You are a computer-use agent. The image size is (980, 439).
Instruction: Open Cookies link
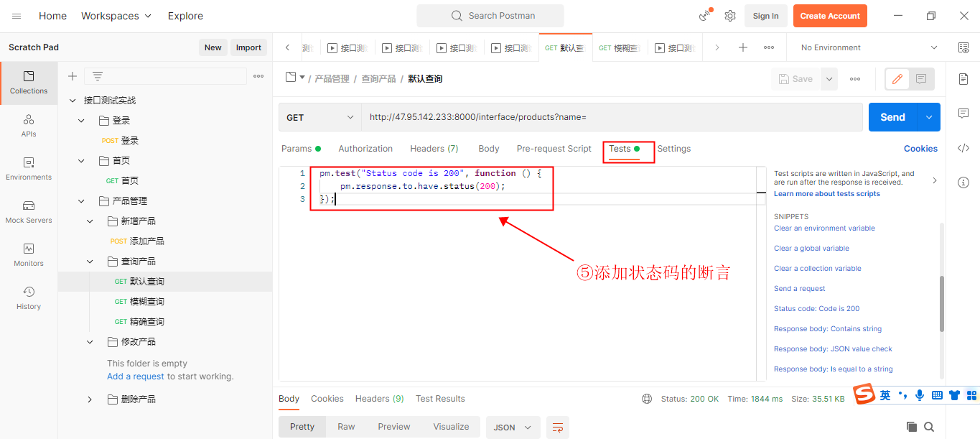tap(920, 149)
